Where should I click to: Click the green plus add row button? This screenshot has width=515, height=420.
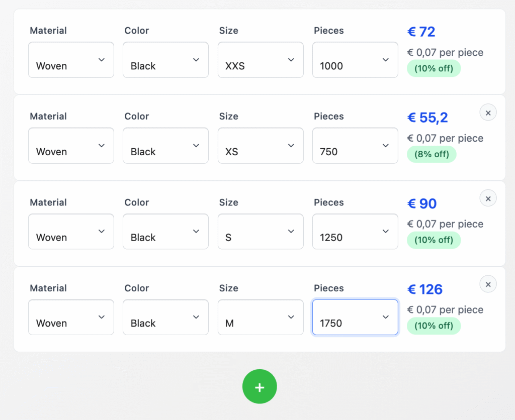tap(260, 387)
